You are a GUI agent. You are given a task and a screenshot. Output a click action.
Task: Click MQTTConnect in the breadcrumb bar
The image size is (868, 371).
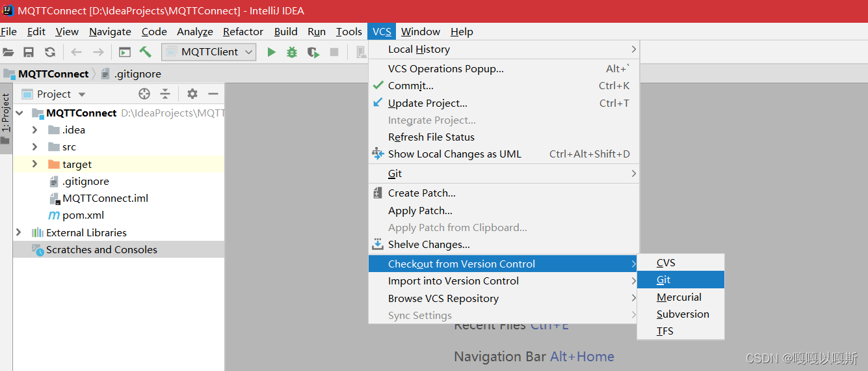point(47,74)
